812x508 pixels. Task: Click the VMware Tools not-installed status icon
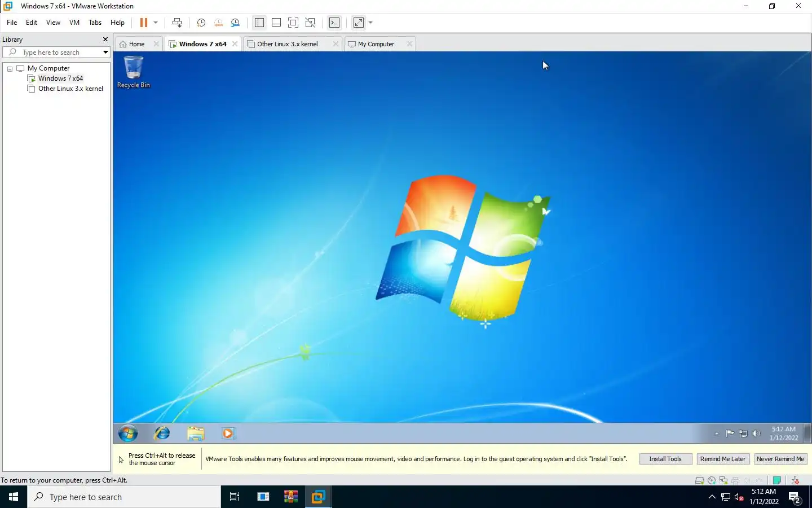click(x=795, y=480)
